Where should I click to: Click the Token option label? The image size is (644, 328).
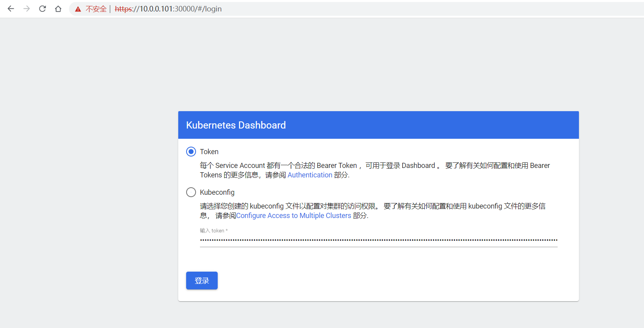click(x=209, y=152)
